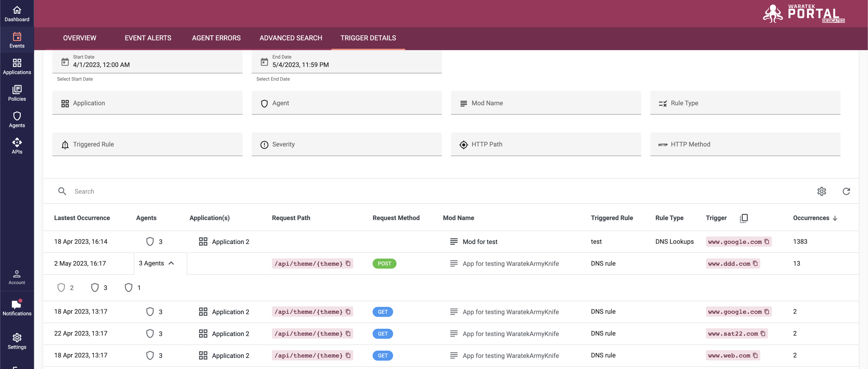Click the www.sat22.com trigger text
Screen dimensions: 868x369
[x=733, y=334]
